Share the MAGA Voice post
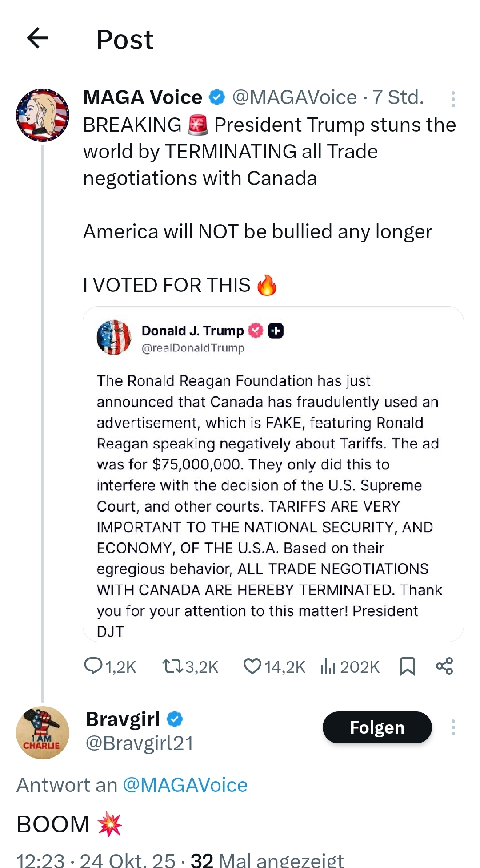480x868 pixels. point(444,666)
